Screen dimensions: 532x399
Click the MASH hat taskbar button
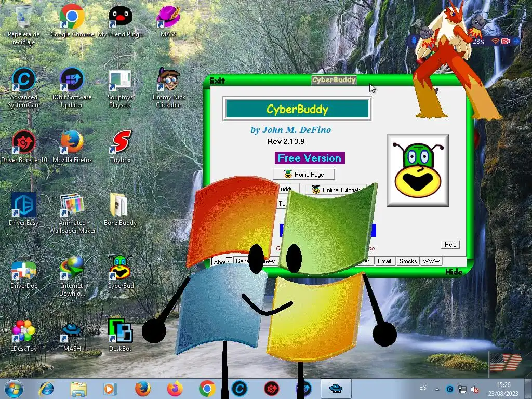pyautogui.click(x=336, y=388)
